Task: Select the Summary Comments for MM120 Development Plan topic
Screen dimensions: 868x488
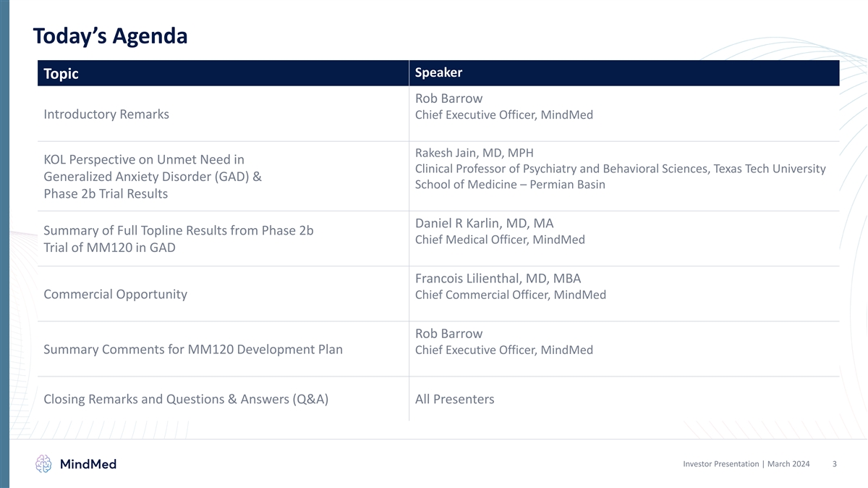Action: [193, 350]
